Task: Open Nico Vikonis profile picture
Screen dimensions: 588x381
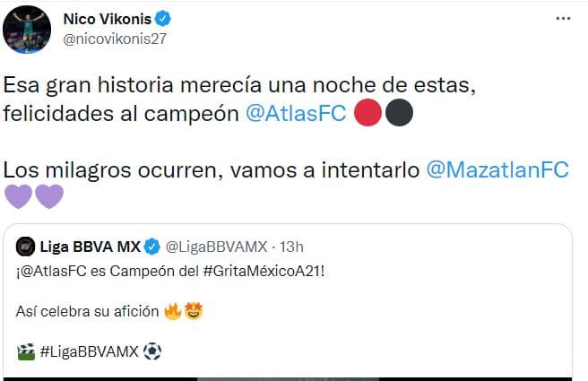Action: pos(27,30)
